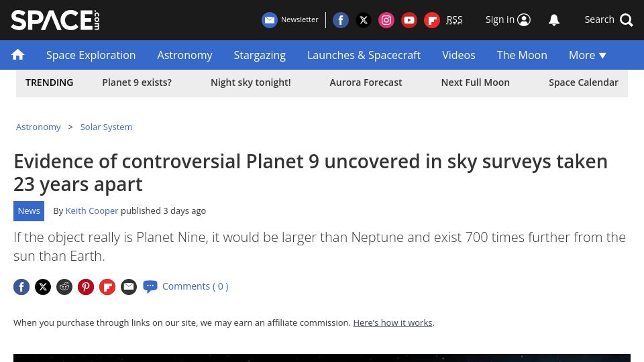Click the TRENDING label
The width and height of the screenshot is (644, 362).
point(49,82)
